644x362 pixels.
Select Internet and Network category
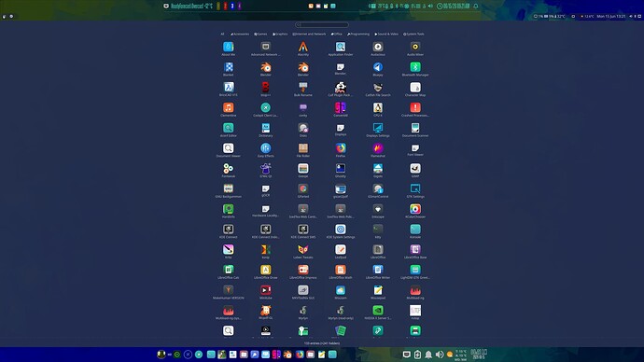click(x=309, y=35)
